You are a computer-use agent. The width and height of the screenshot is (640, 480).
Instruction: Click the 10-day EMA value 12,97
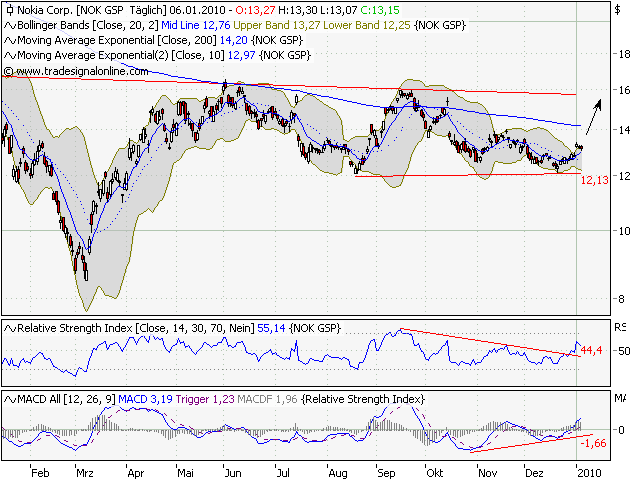tap(242, 55)
